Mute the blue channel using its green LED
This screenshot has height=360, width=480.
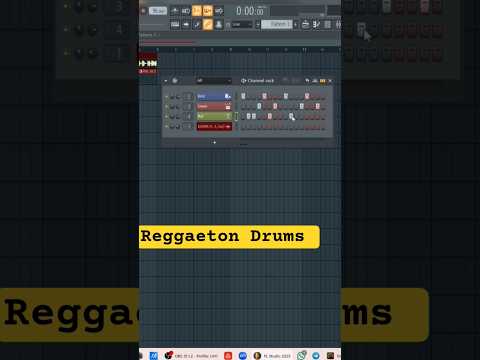point(167,97)
